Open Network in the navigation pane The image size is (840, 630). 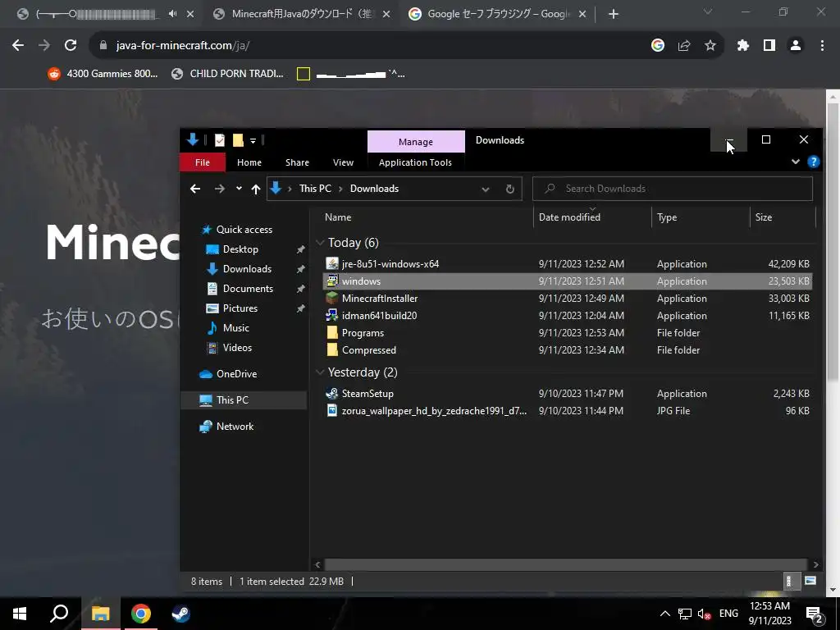(235, 427)
